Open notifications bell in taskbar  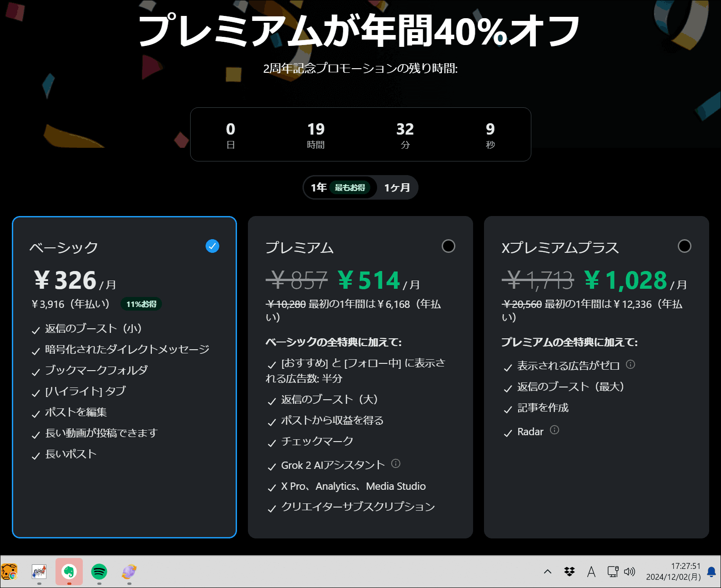[x=712, y=572]
